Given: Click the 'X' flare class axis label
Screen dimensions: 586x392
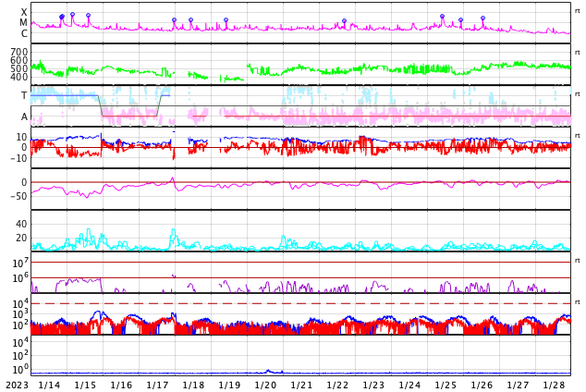Looking at the screenshot, I should click(24, 12).
